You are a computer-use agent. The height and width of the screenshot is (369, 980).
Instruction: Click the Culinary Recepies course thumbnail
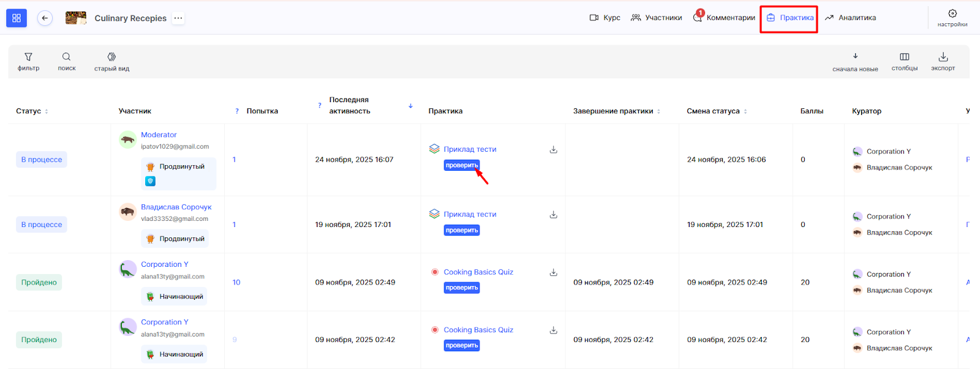[x=76, y=18]
